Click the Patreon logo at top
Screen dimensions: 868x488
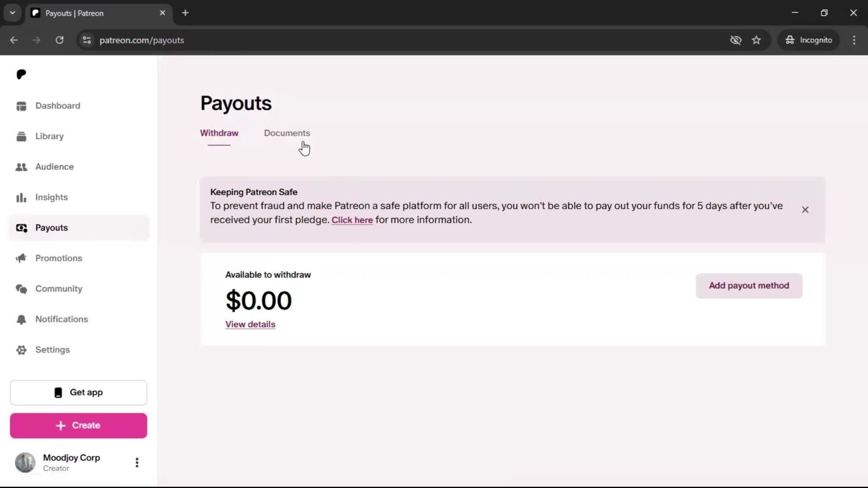[21, 74]
